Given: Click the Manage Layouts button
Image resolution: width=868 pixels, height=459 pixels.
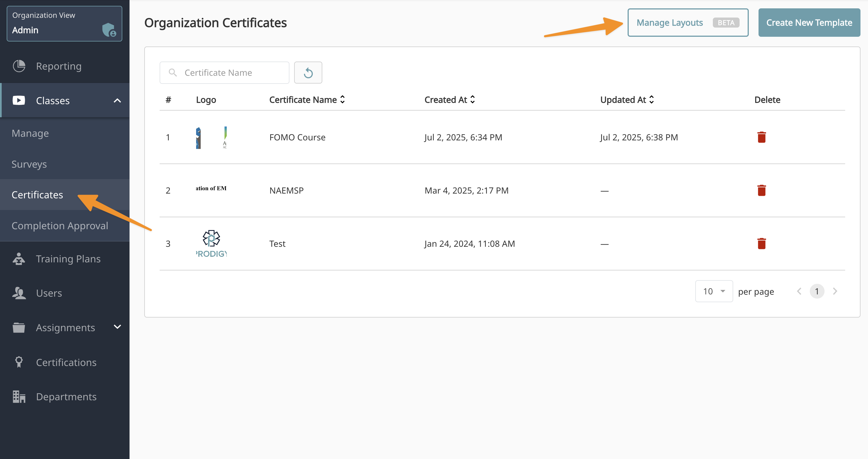Looking at the screenshot, I should (688, 23).
